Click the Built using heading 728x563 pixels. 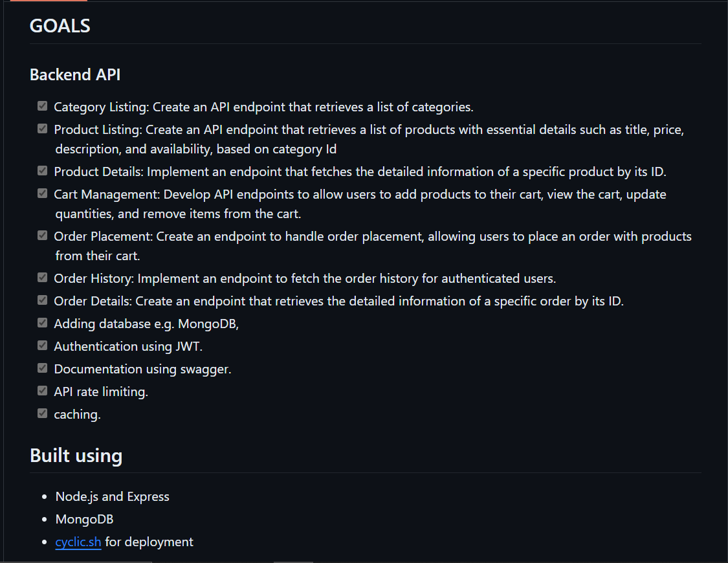pos(76,456)
